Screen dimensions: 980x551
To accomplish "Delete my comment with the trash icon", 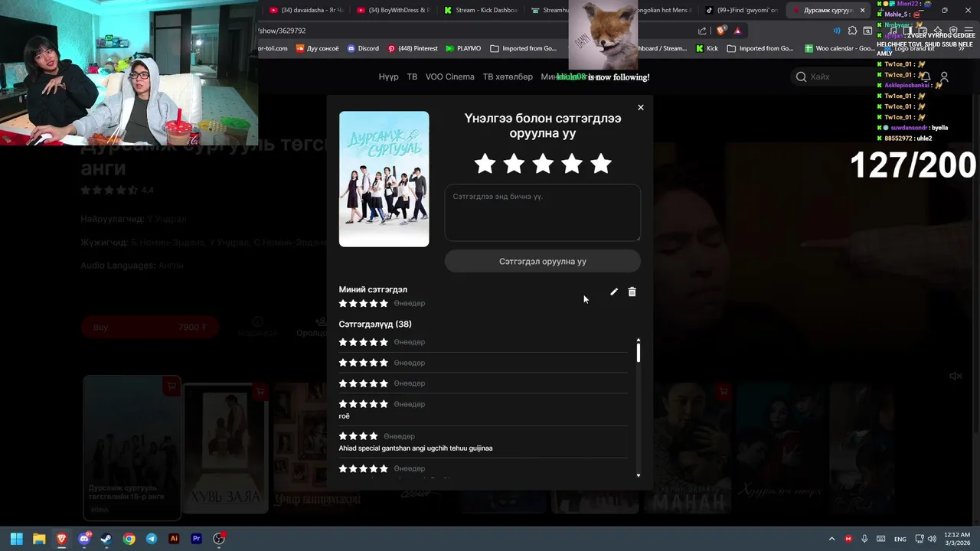I will (632, 292).
